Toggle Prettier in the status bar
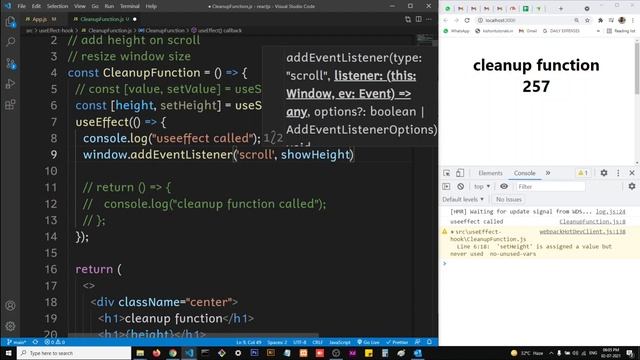This screenshot has width=640, height=360. [x=397, y=342]
